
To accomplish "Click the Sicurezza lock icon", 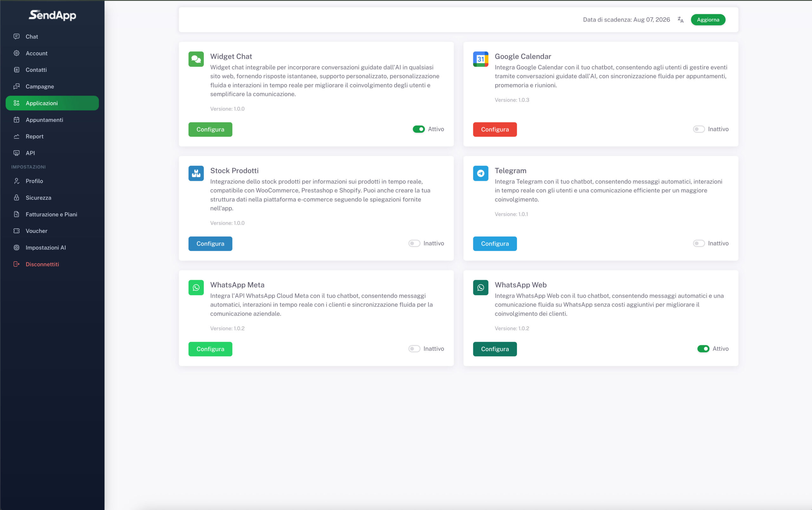I will [16, 198].
